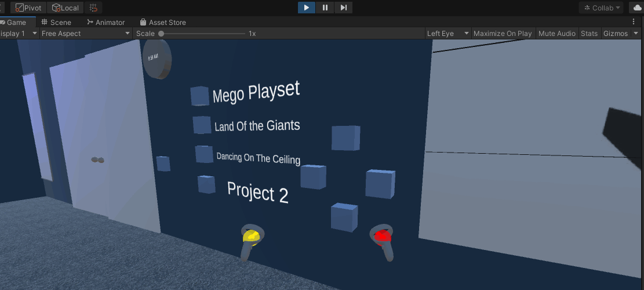The height and width of the screenshot is (290, 644).
Task: Click the Asset Store bag icon
Action: (143, 22)
